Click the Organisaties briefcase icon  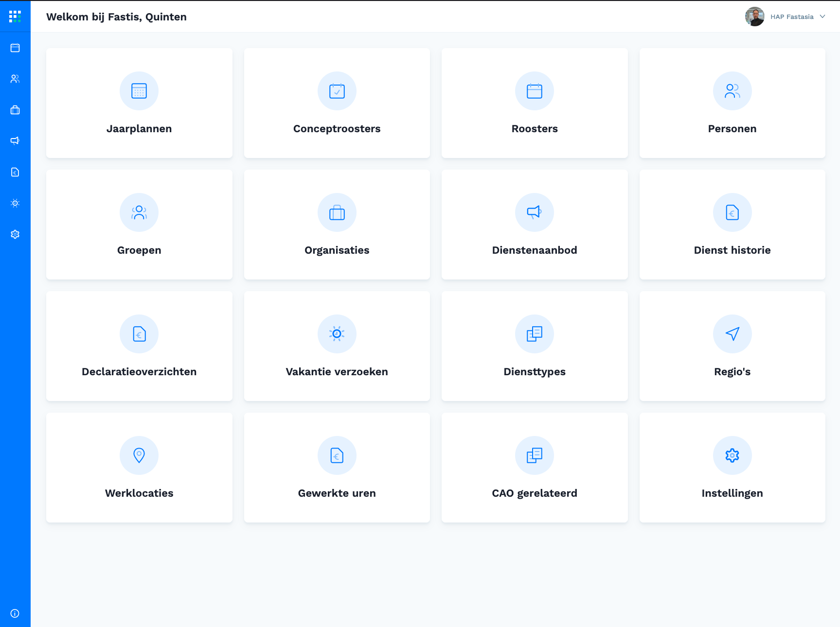tap(337, 212)
